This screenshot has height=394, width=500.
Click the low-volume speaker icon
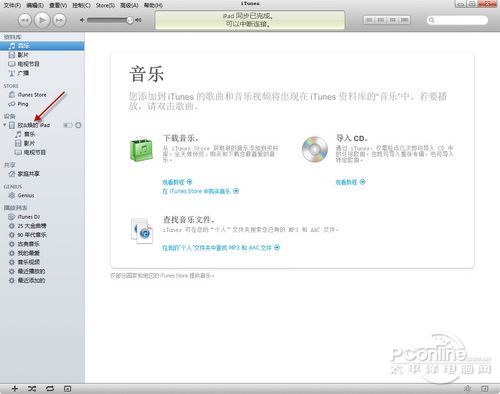pos(82,20)
